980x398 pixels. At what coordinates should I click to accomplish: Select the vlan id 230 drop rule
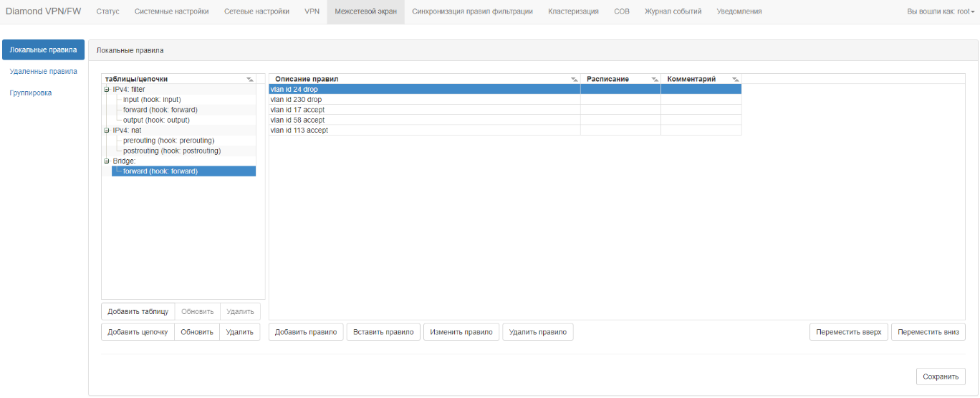click(x=296, y=100)
